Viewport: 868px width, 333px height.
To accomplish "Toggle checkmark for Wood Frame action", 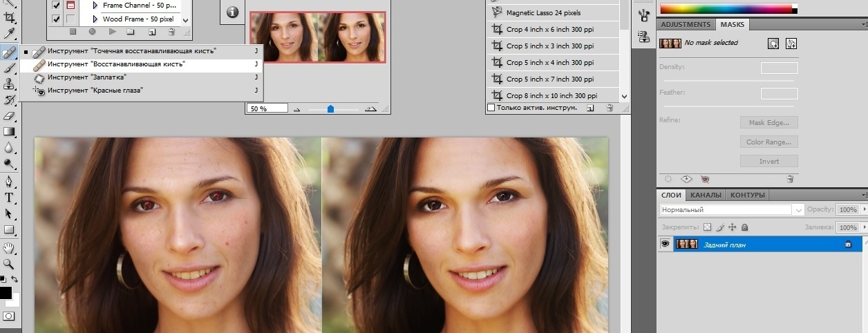I will point(57,19).
